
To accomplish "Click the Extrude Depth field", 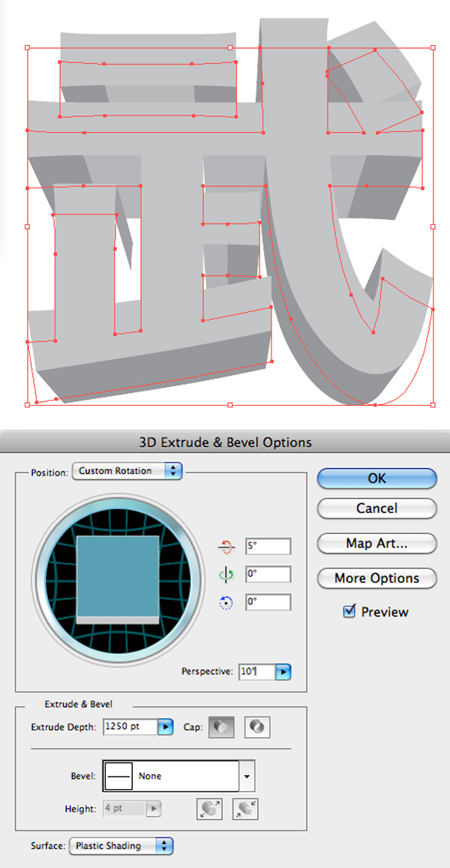I will pos(130,726).
